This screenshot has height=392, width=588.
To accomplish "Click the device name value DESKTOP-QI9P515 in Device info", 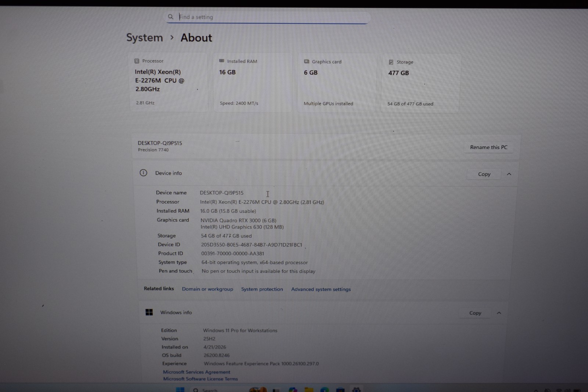I will (222, 193).
